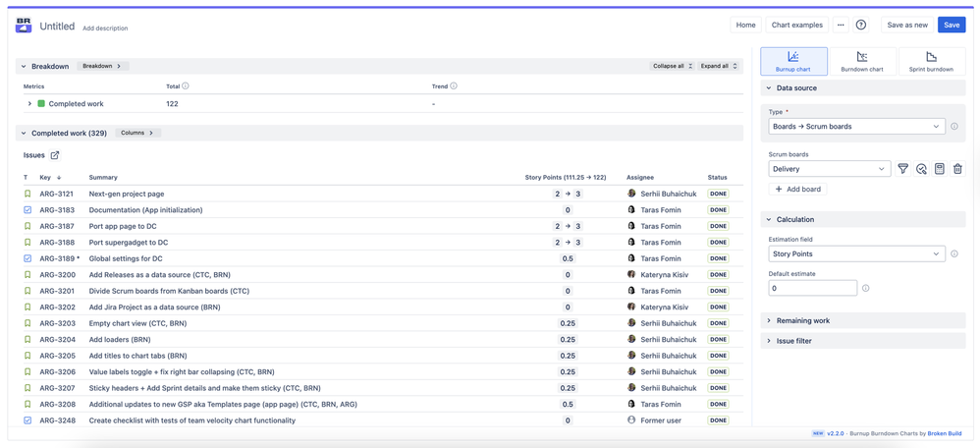Click Serhii Buhaichuk avatar on ARG-3121 row

coord(631,194)
